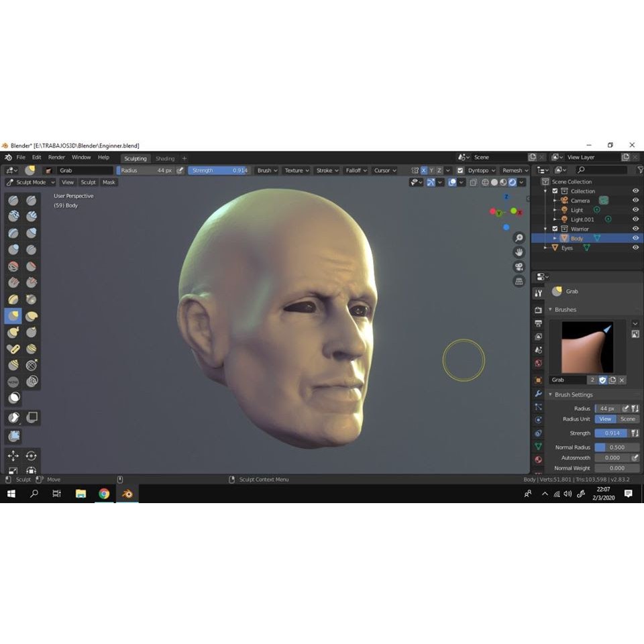644x644 pixels.
Task: Activate the zoom magnifier in viewport gizmos
Action: 519,237
